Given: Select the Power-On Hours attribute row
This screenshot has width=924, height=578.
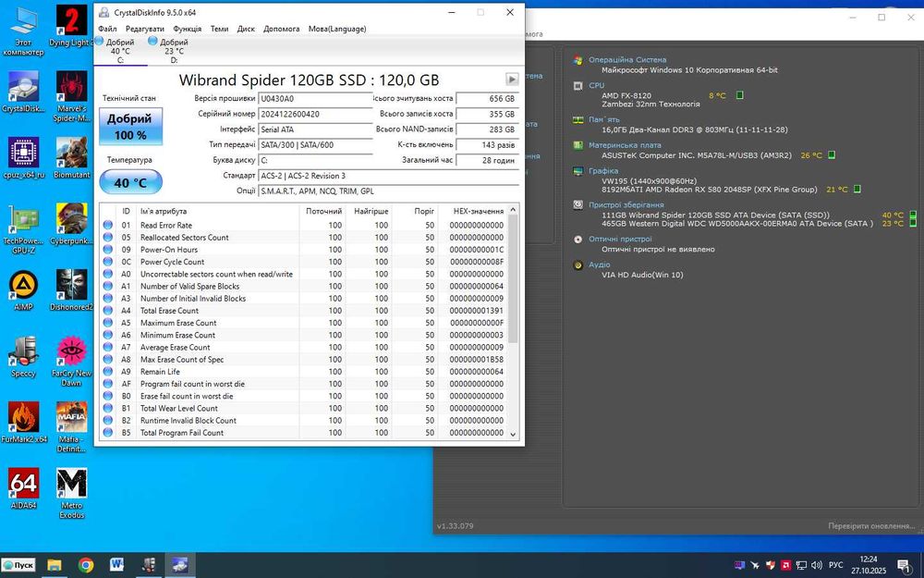Looking at the screenshot, I should (304, 250).
